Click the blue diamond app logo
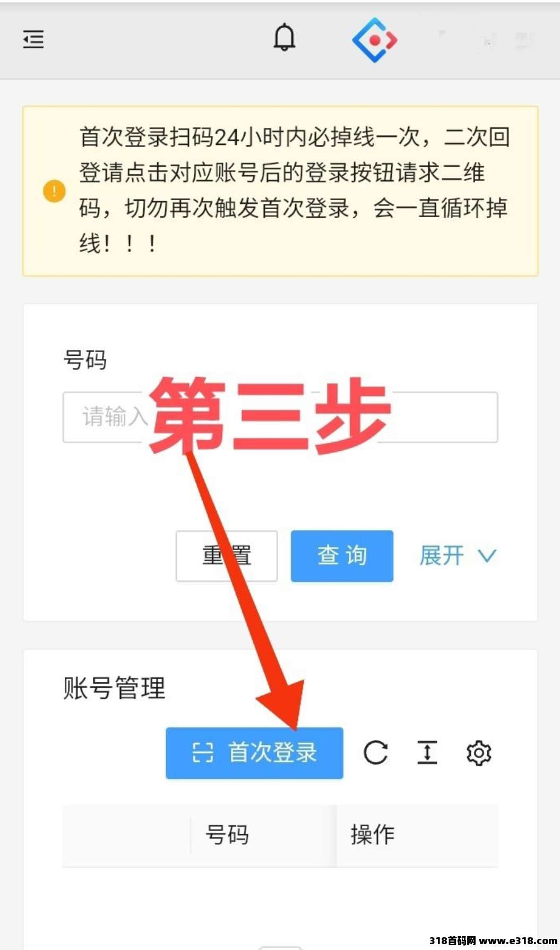Viewport: 560px width, 950px height. pyautogui.click(x=375, y=40)
